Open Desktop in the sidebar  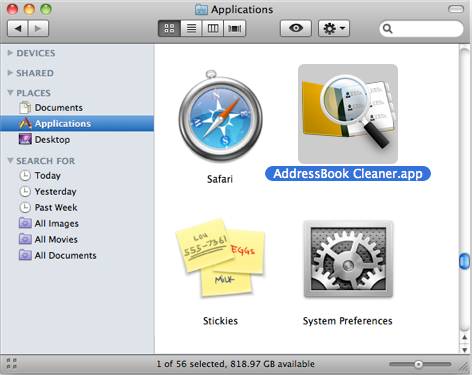pos(77,139)
